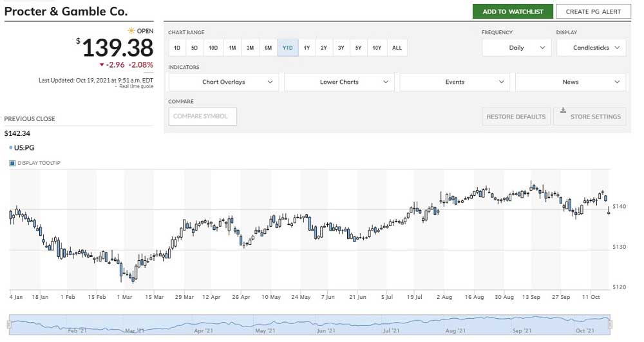644x342 pixels.
Task: Click the $140 price axis label
Action: [x=619, y=206]
